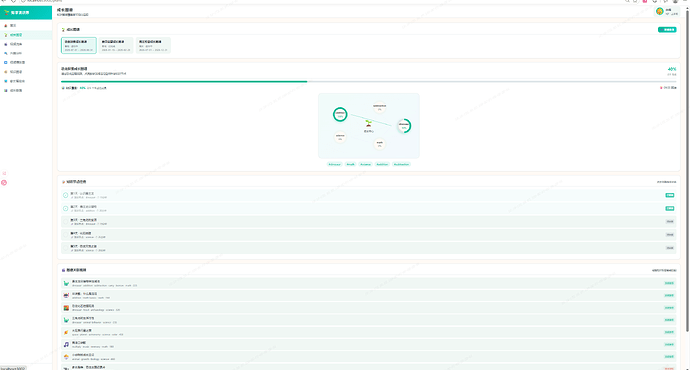
Task: Open the sixth sidebar item with orange icon
Action: click(x=26, y=72)
